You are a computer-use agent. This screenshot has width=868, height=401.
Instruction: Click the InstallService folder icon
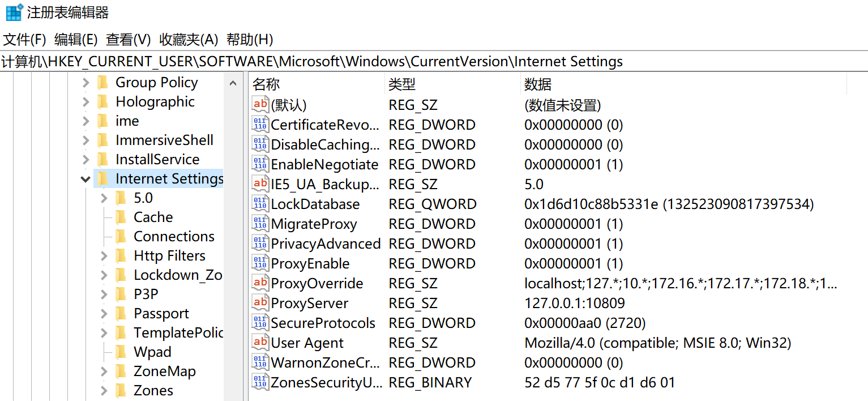click(102, 160)
